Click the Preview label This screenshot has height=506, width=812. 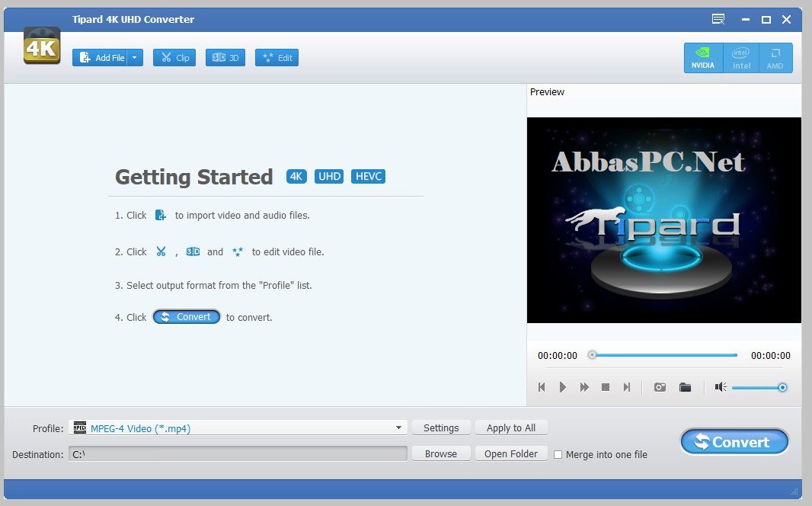click(x=547, y=91)
